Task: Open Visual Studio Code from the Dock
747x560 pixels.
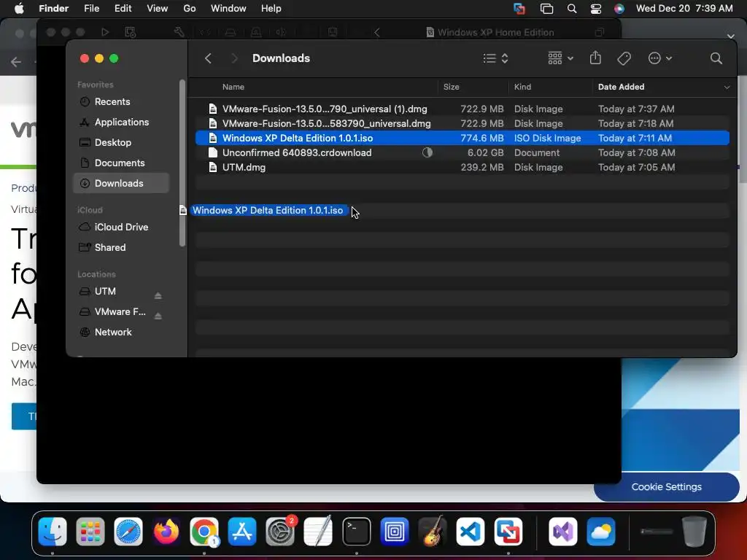Action: pyautogui.click(x=471, y=532)
